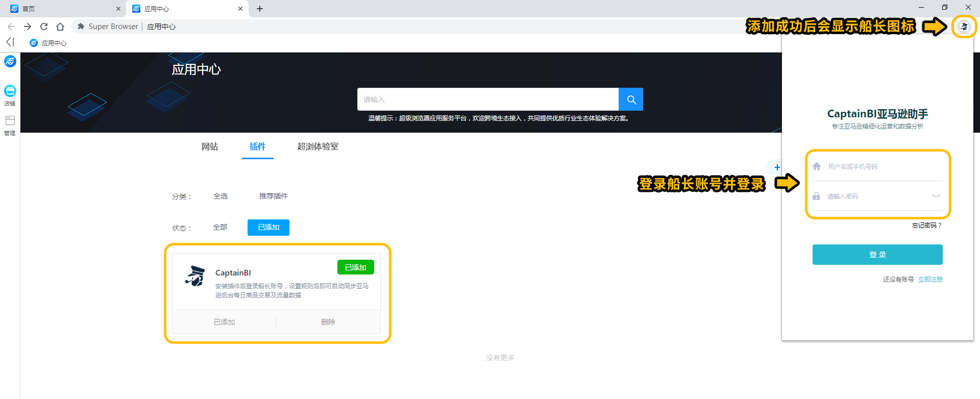Click the green 已添加 badge on CaptainBI
The image size is (980, 399).
(x=356, y=267)
